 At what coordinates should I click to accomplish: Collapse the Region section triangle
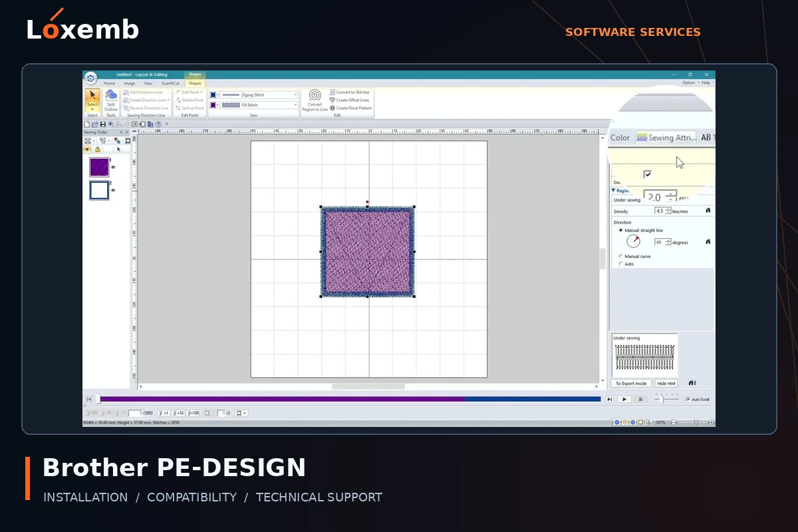point(613,190)
